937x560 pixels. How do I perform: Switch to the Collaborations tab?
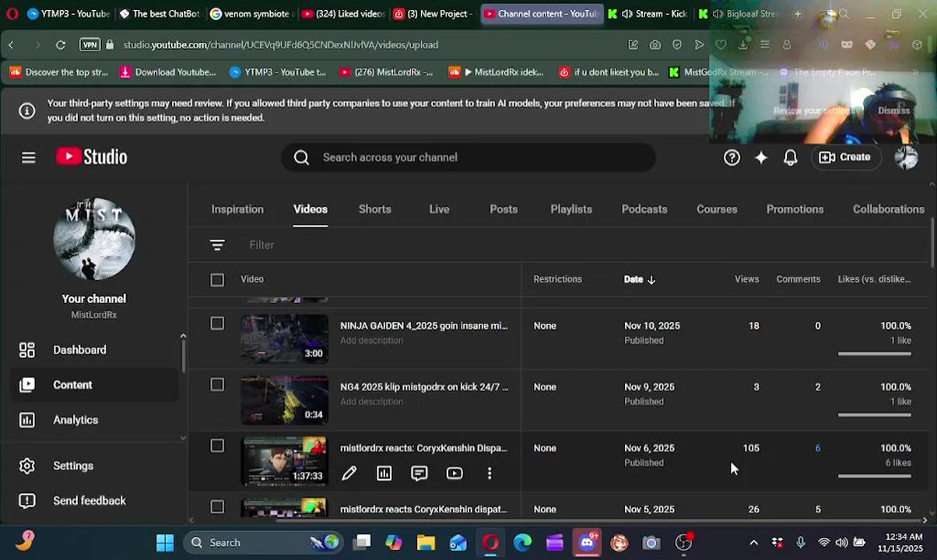click(x=889, y=209)
